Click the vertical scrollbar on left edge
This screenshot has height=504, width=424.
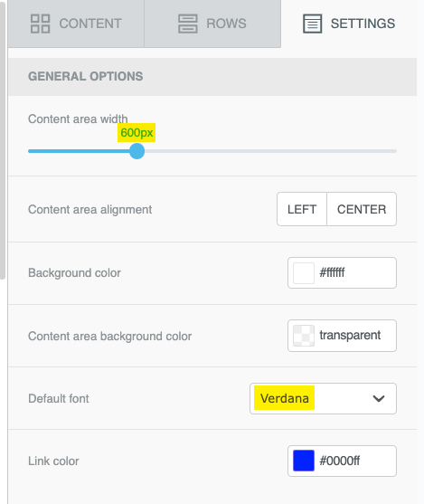[x=3, y=140]
